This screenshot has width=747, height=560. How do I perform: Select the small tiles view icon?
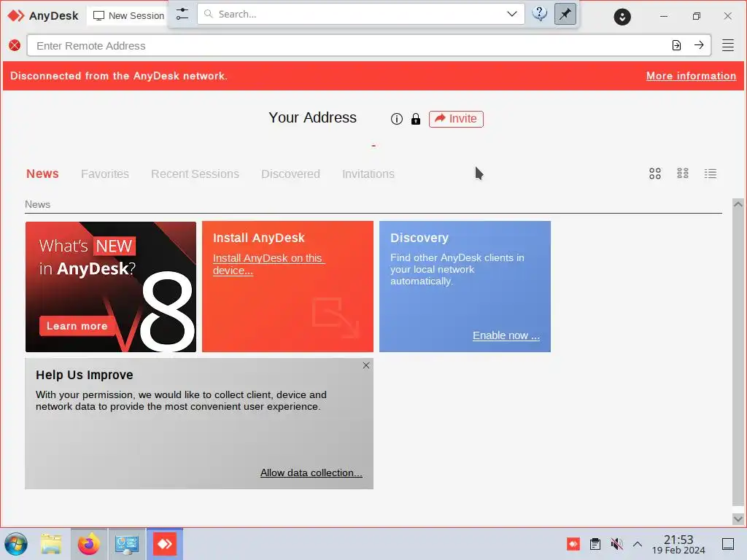coord(683,174)
